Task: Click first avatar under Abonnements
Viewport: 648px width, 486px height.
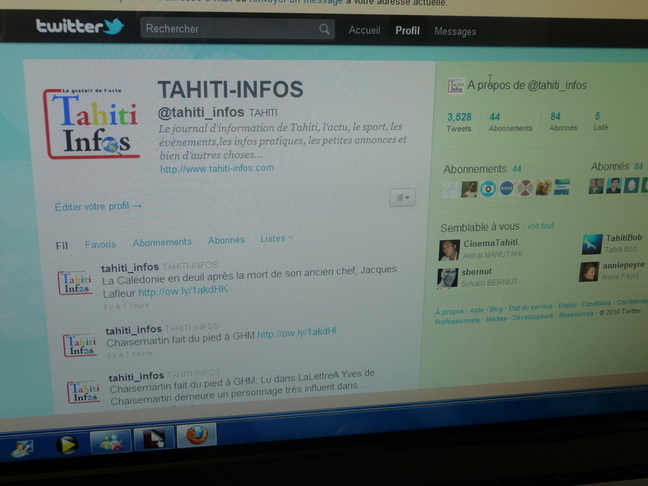Action: pos(450,190)
